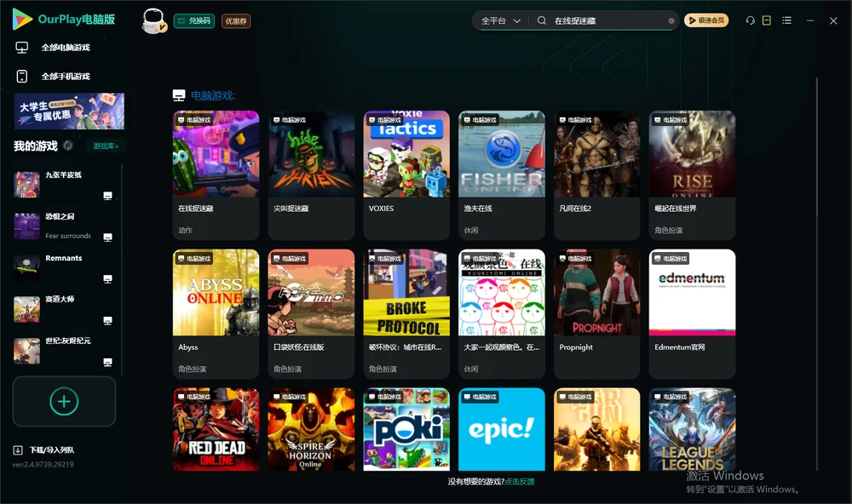Open the 尖叫捉迷藏 game card
The image size is (852, 504).
pos(311,175)
